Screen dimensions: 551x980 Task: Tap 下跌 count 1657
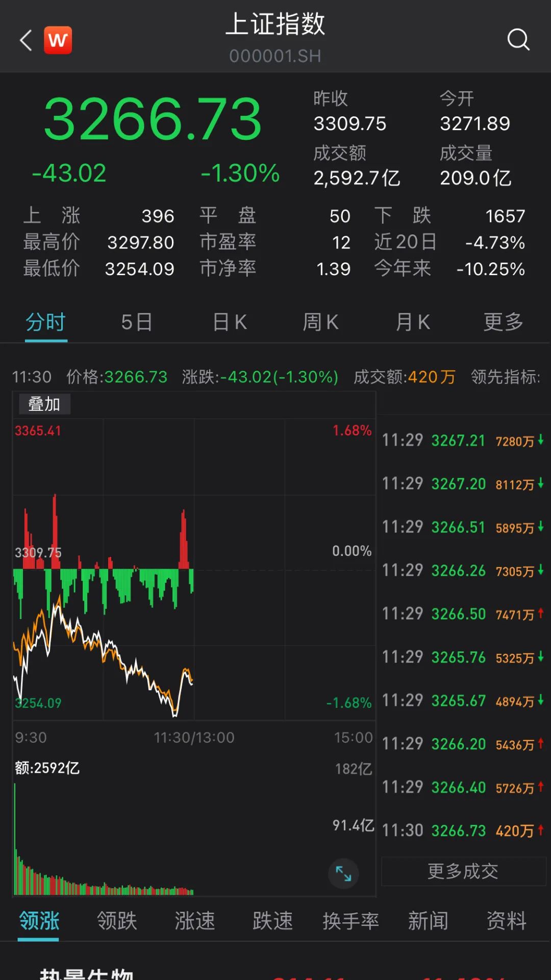tap(505, 216)
